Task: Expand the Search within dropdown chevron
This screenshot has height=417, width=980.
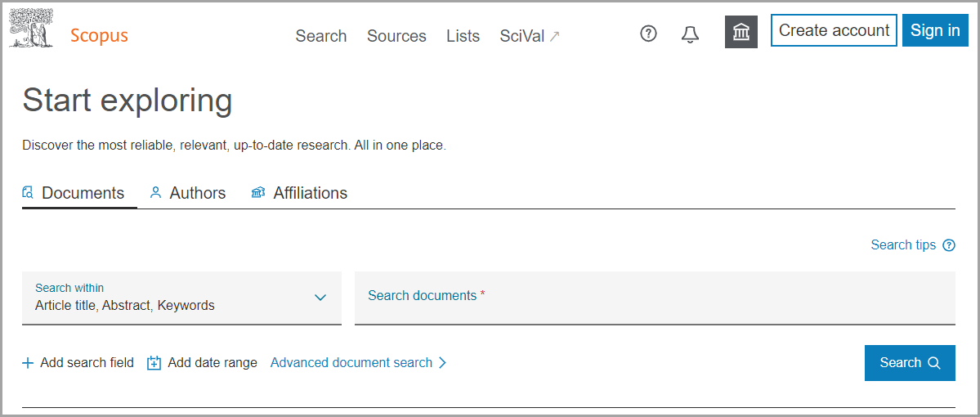Action: (320, 298)
